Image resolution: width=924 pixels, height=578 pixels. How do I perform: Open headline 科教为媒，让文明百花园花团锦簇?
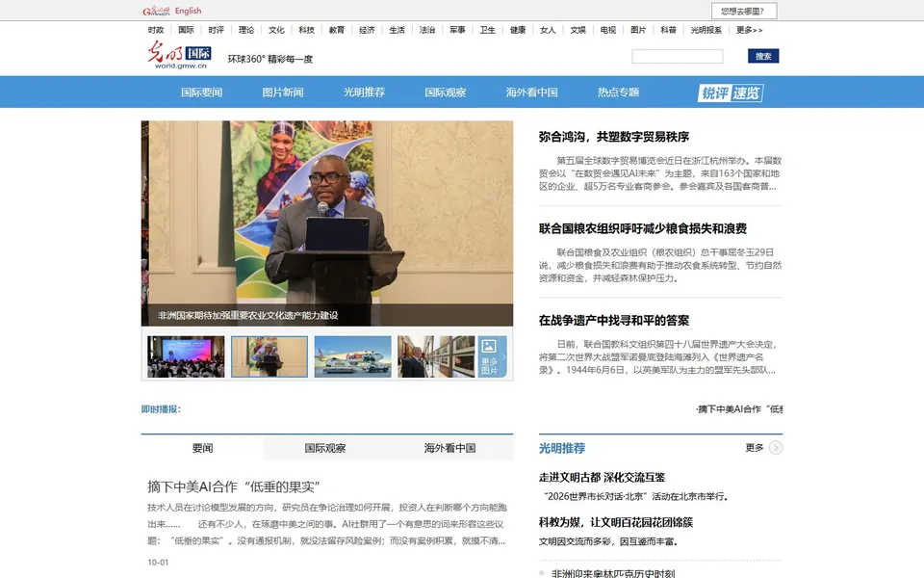616,522
